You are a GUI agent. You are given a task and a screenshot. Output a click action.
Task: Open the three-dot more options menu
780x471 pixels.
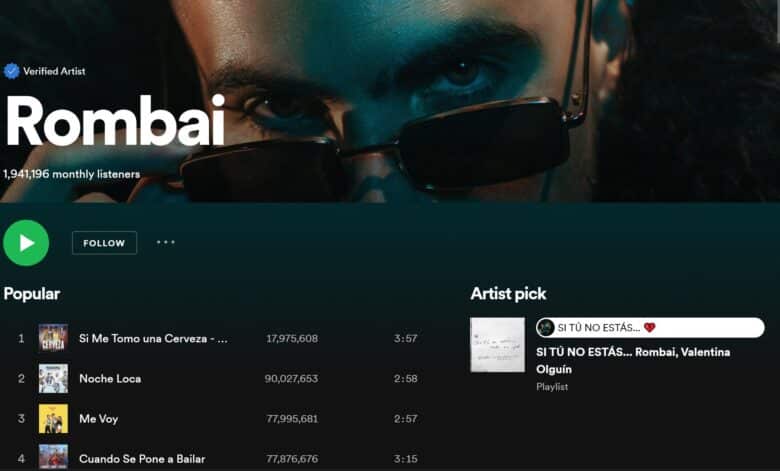tap(165, 242)
